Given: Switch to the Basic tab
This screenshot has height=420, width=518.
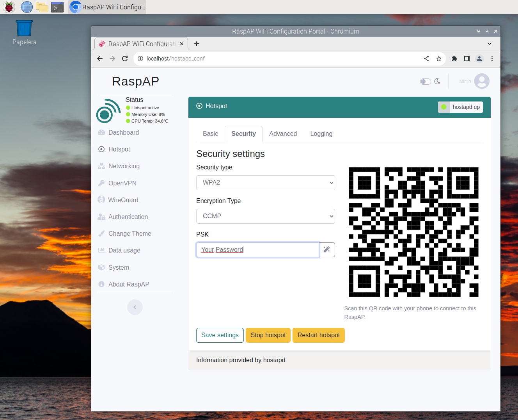Looking at the screenshot, I should tap(211, 134).
